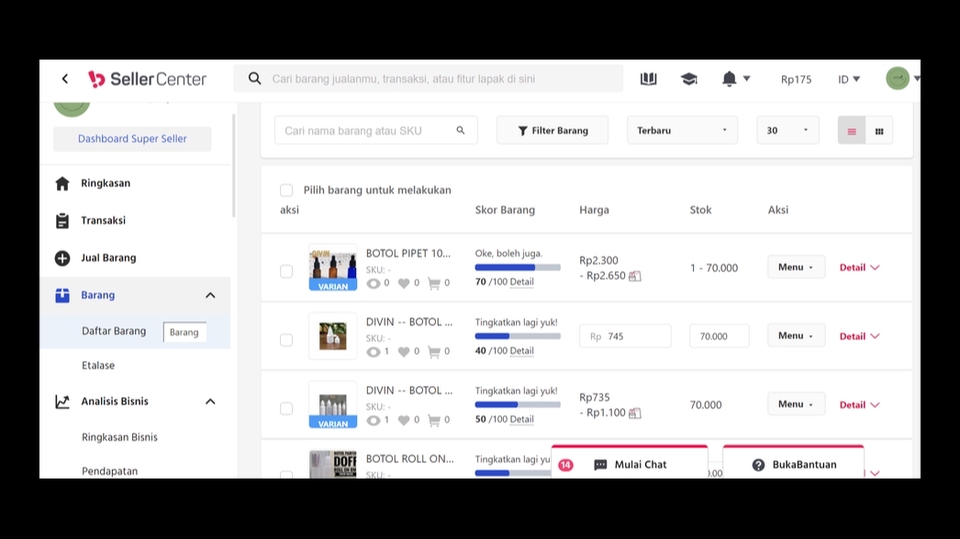Open Transaksi in sidebar
The width and height of the screenshot is (960, 539).
point(103,220)
